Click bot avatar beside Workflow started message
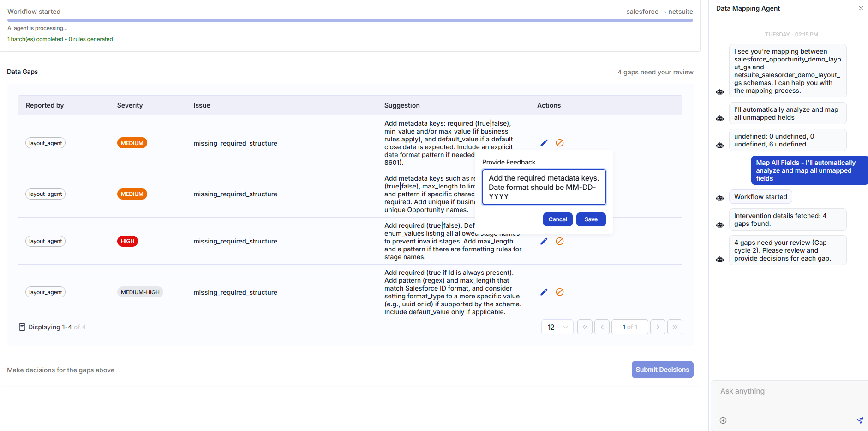The width and height of the screenshot is (868, 431). [720, 198]
